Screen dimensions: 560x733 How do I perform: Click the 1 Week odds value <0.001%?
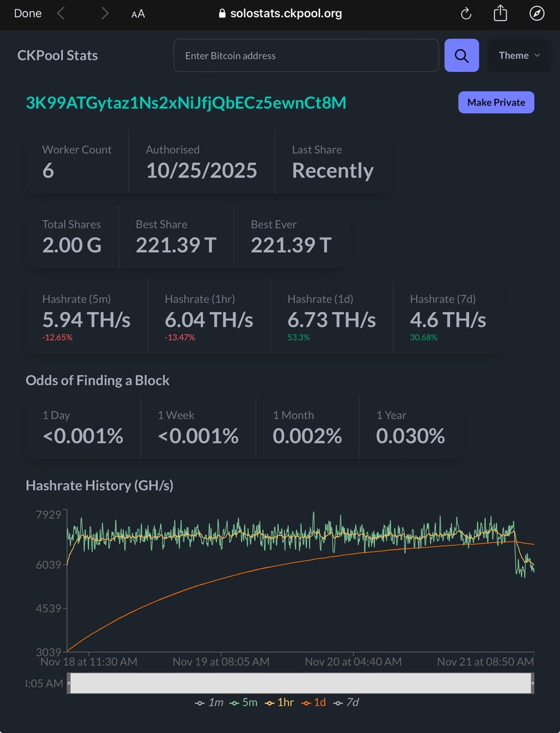(x=198, y=436)
